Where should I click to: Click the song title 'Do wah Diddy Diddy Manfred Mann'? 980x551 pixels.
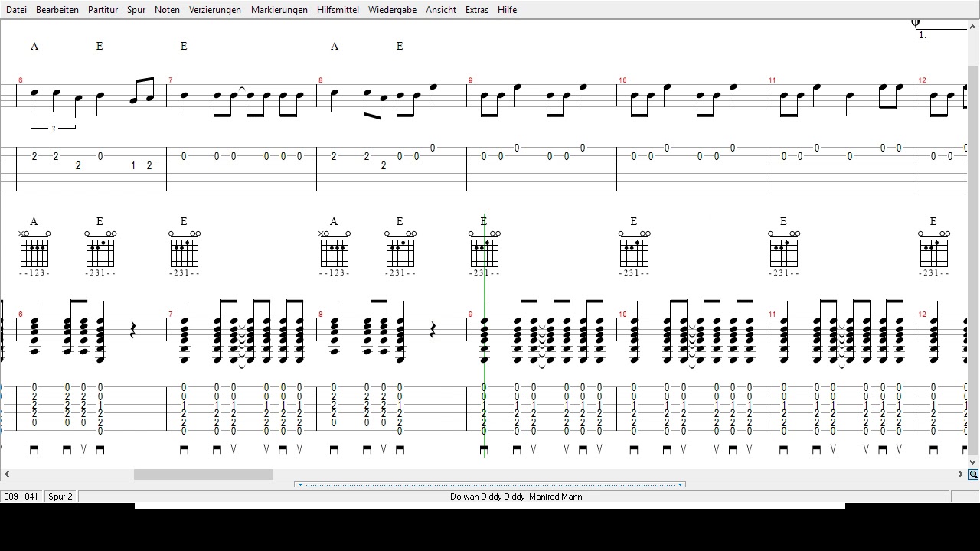click(516, 497)
